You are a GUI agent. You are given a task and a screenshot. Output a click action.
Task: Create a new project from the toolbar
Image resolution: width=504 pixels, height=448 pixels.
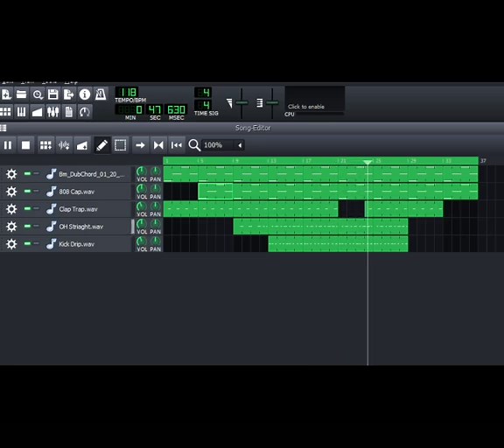tap(6, 94)
